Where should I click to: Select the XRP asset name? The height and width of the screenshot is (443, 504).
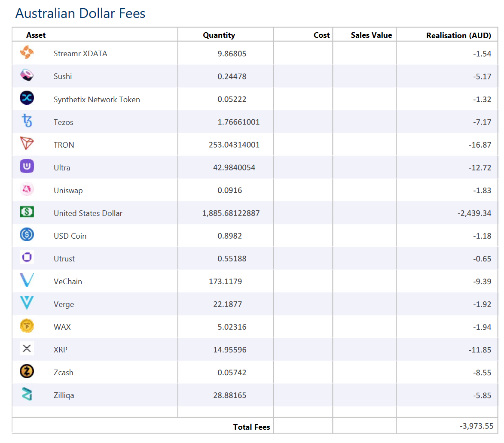[61, 350]
